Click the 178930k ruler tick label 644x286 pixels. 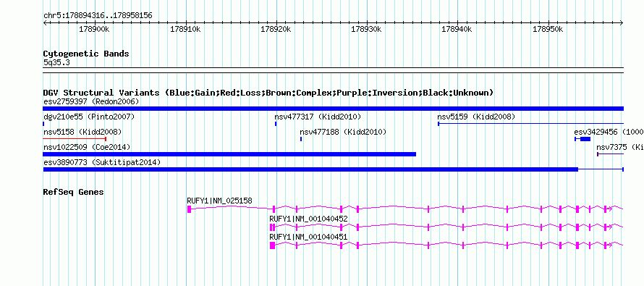tap(367, 29)
